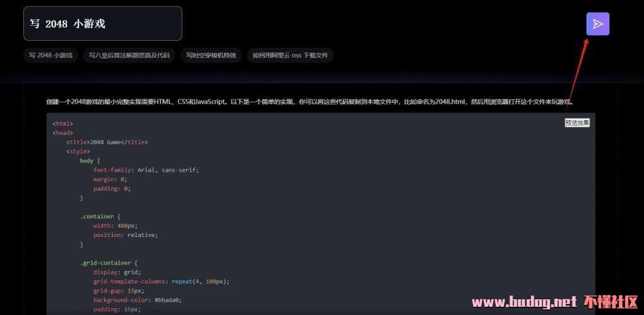The width and height of the screenshot is (644, 315).
Task: Click the 'font-family: Arial, sans-serif' line
Action: [x=146, y=170]
